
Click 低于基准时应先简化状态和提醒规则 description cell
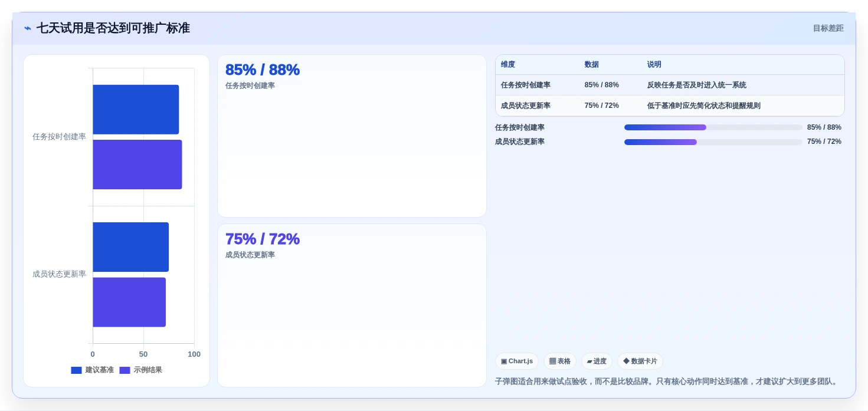(704, 106)
